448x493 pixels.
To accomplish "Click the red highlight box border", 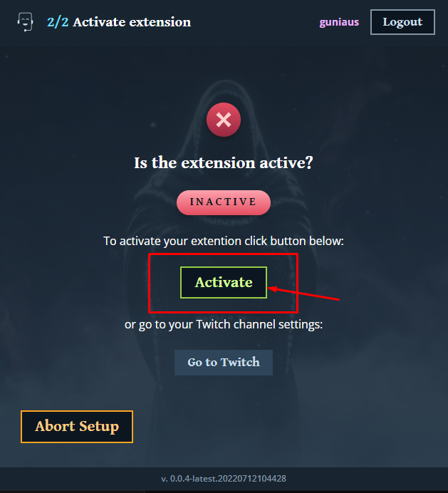I will pos(223,254).
